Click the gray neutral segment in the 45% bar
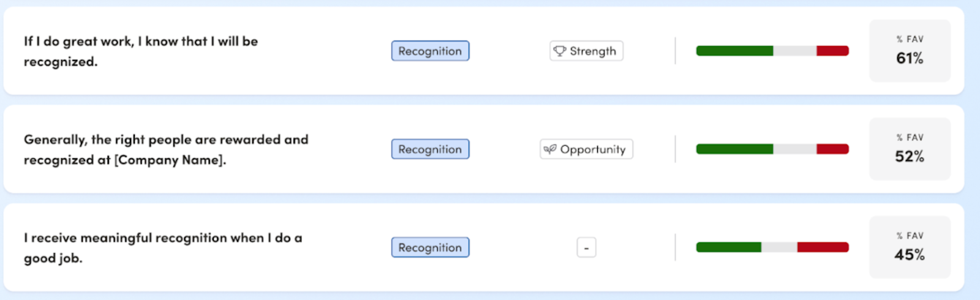This screenshot has height=300, width=980. pos(779,247)
